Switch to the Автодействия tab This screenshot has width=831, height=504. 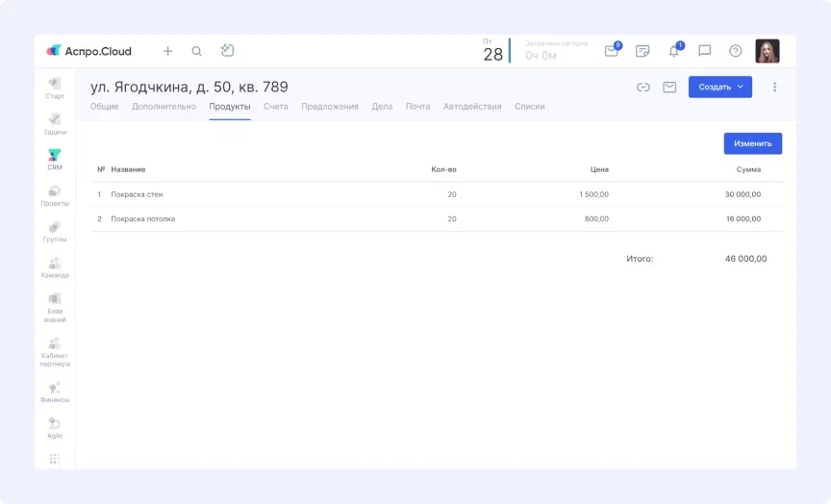(472, 107)
